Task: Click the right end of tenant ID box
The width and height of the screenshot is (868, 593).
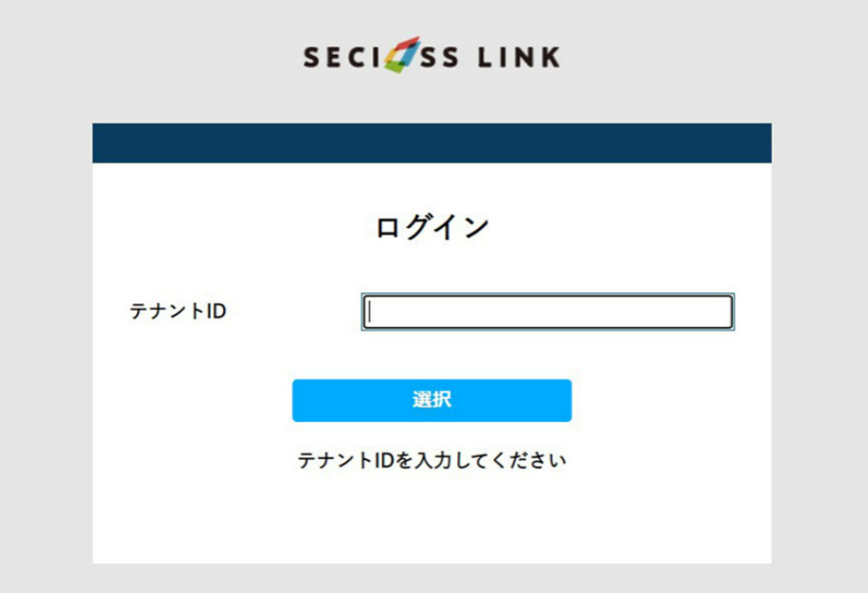Action: (x=725, y=312)
